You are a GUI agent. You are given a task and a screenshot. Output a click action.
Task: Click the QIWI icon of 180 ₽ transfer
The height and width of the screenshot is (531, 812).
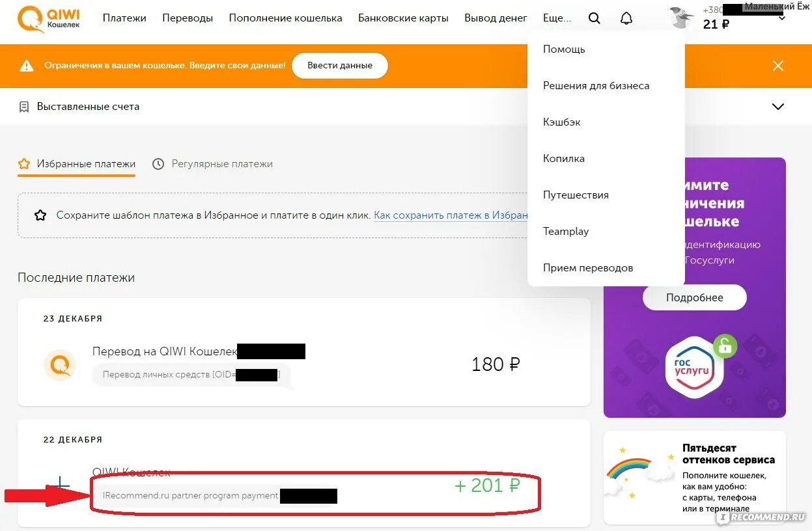[60, 364]
